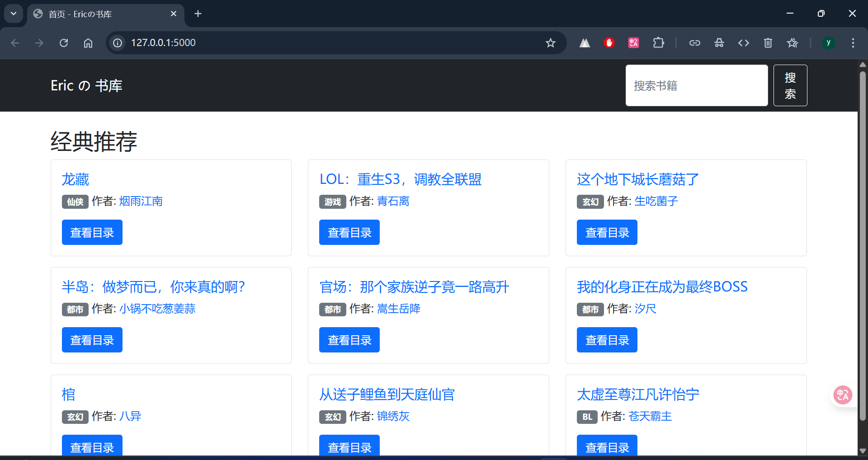Click the floating translate bubble on page
The image size is (868, 460).
point(843,395)
